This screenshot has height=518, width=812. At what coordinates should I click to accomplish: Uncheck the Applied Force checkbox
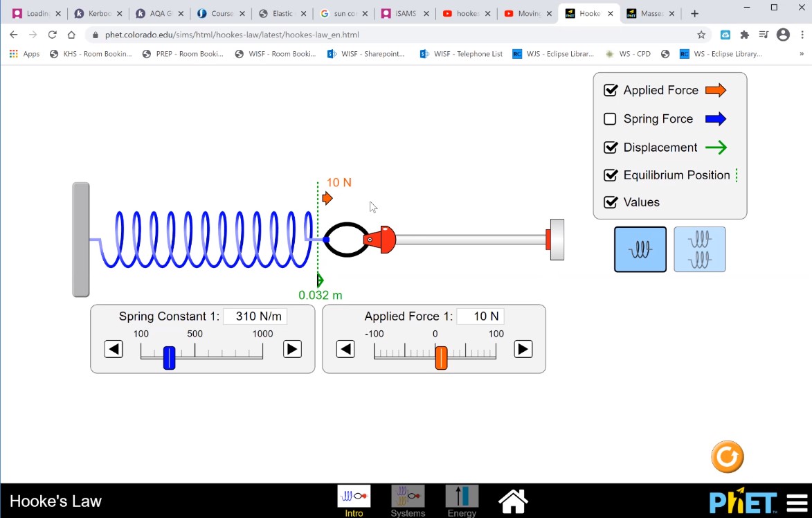611,90
